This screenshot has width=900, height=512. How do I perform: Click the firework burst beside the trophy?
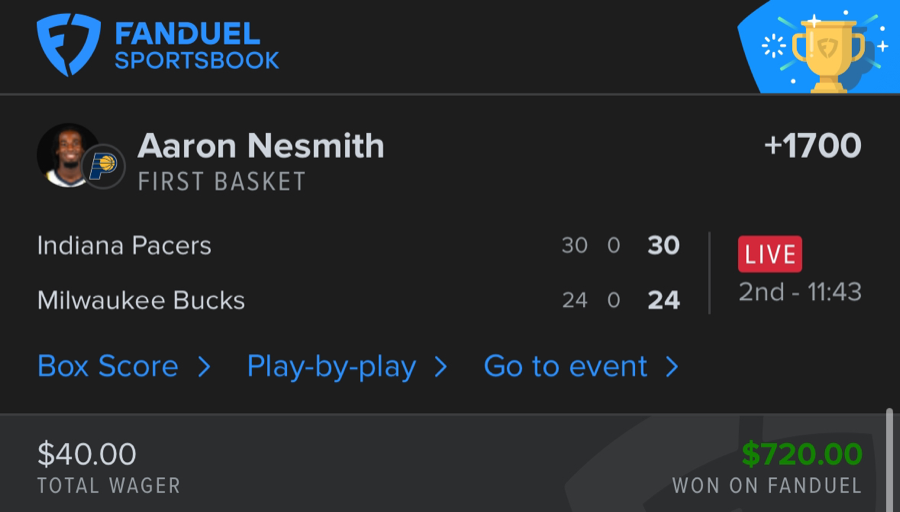(773, 46)
